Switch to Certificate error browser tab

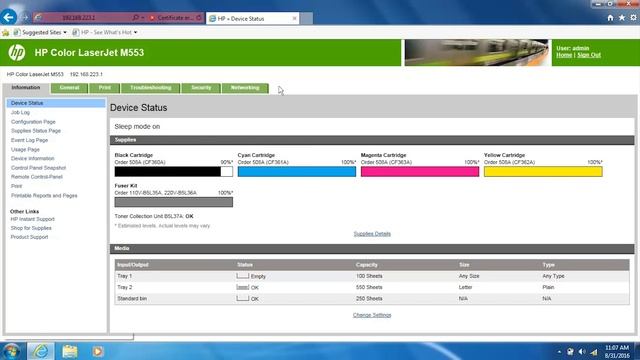[x=176, y=18]
